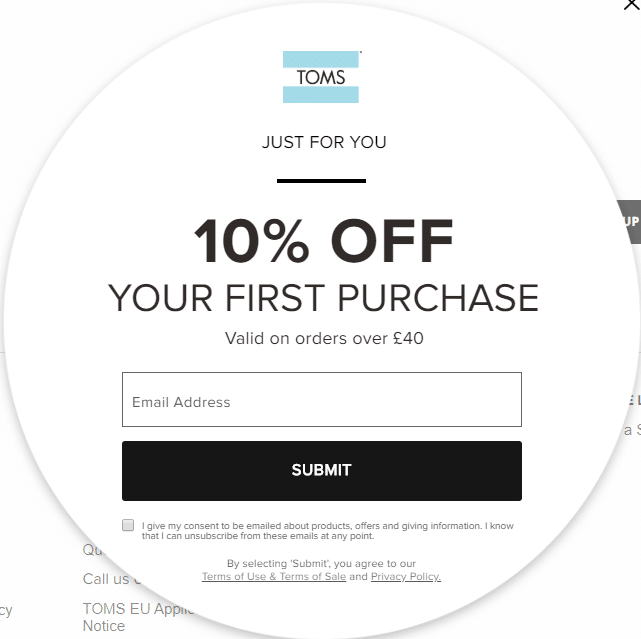Click the black SUBMIT button
The height and width of the screenshot is (639, 641).
click(322, 471)
